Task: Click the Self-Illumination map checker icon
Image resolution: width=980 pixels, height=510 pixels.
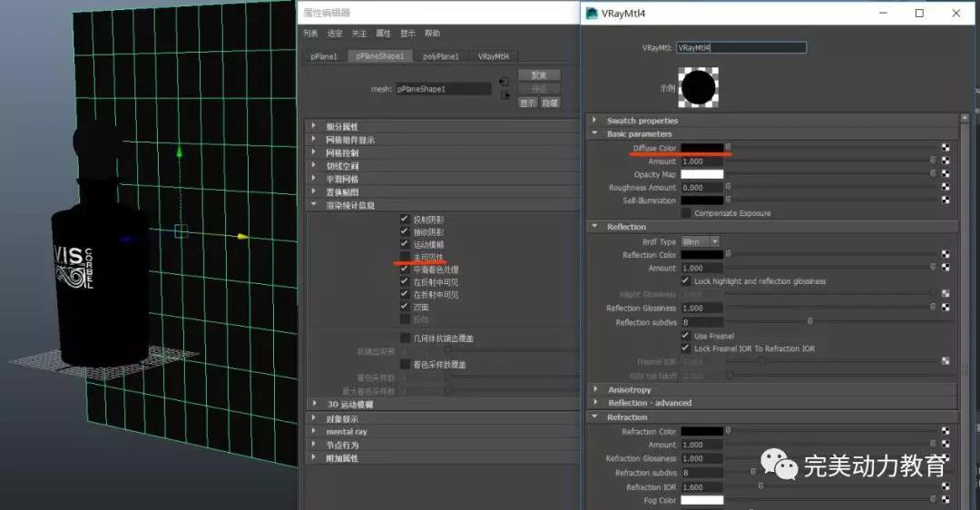Action: pyautogui.click(x=946, y=201)
